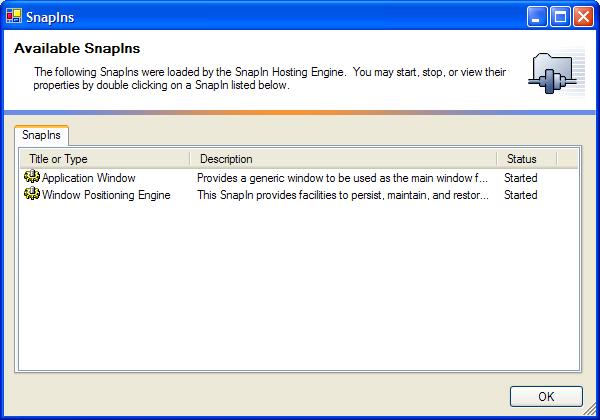Click Started status for Window Positioning Engine
Screen dimensions: 600x420
pos(521,195)
